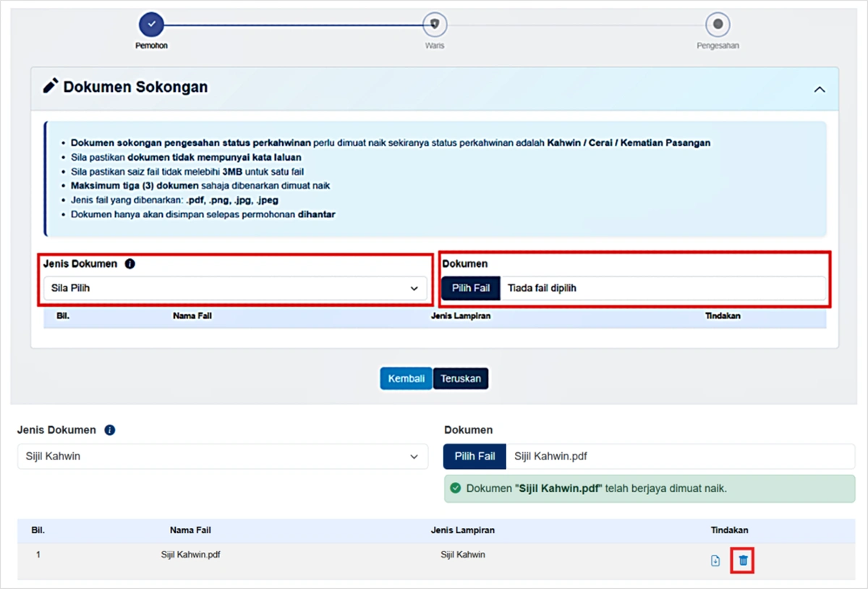Image resolution: width=868 pixels, height=589 pixels.
Task: Click the Pemohon completed step checkmark circle
Action: pyautogui.click(x=151, y=25)
